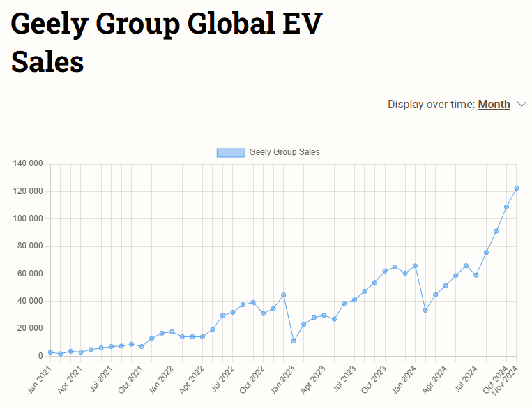
Task: Select the Nov 2024 peak data point
Action: coord(517,188)
